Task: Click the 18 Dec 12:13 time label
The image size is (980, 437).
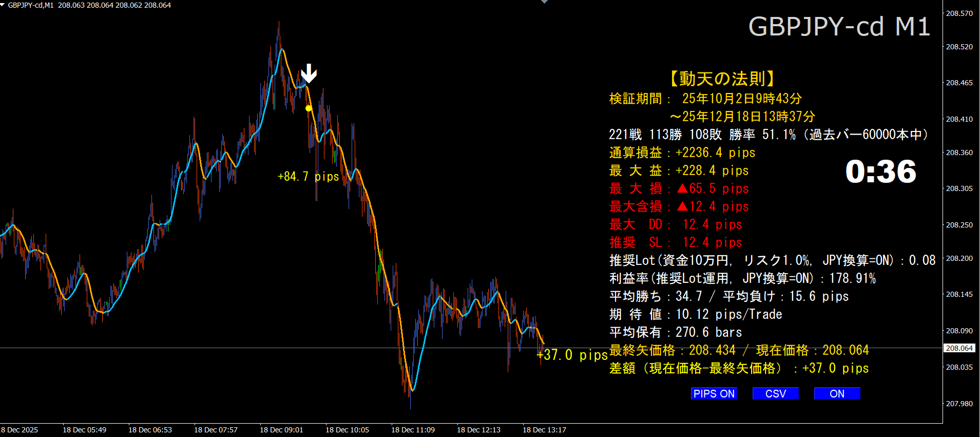Action: pos(478,430)
